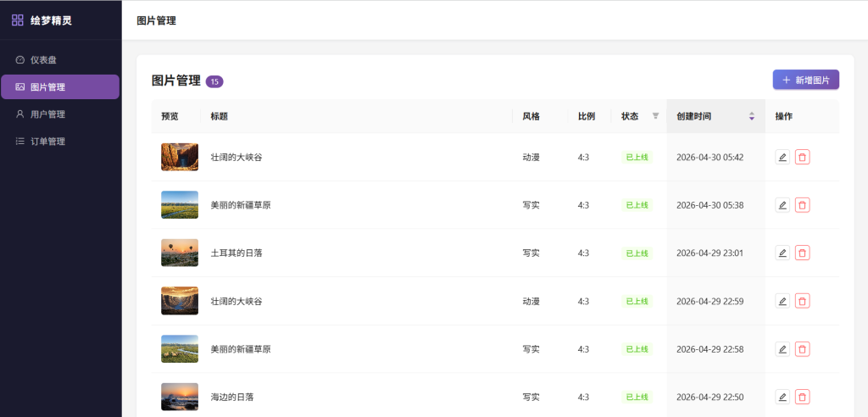Open the 状态 column filter dropdown
This screenshot has height=417, width=868.
click(x=655, y=116)
